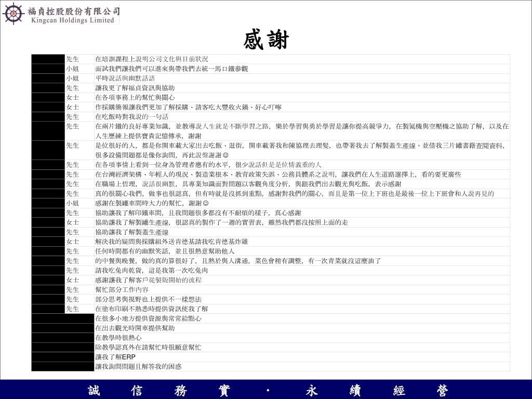
Task: Select row 在各項事情上看到一位身為管理者應有的水平
Action: (271, 165)
